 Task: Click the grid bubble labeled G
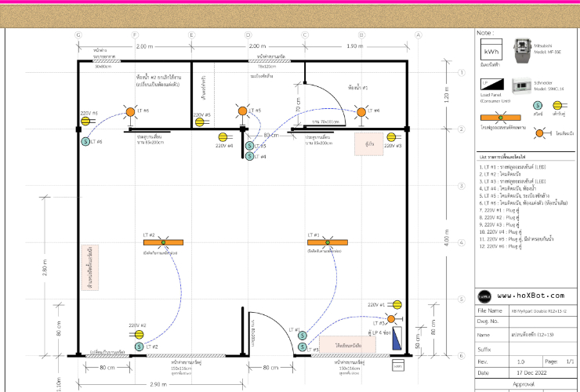click(x=78, y=34)
